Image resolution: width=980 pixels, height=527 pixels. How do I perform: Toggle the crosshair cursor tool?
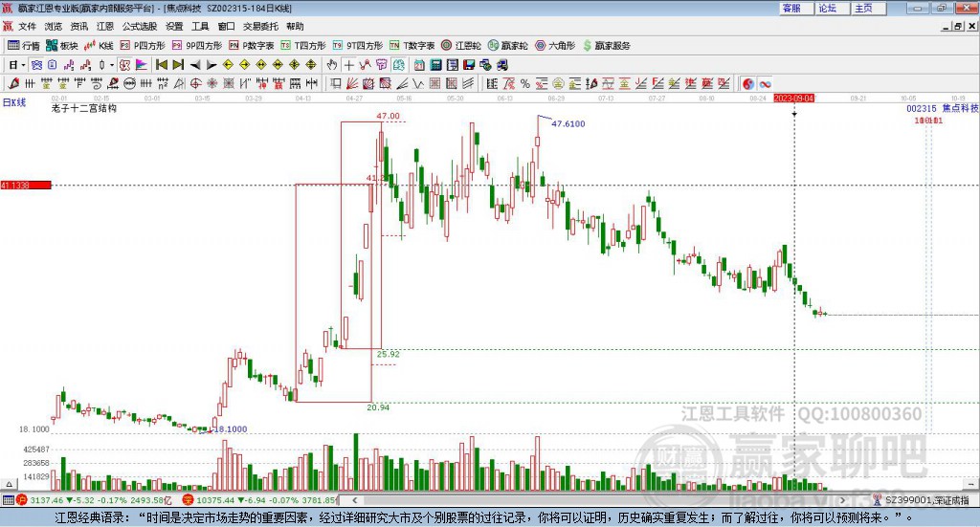348,65
